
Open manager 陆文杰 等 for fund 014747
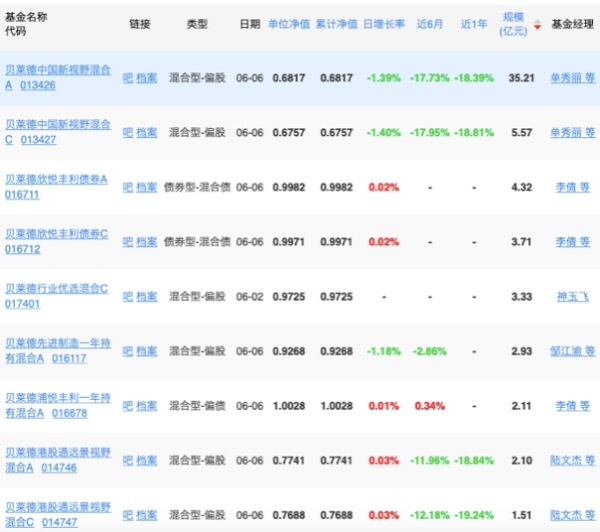point(573,515)
